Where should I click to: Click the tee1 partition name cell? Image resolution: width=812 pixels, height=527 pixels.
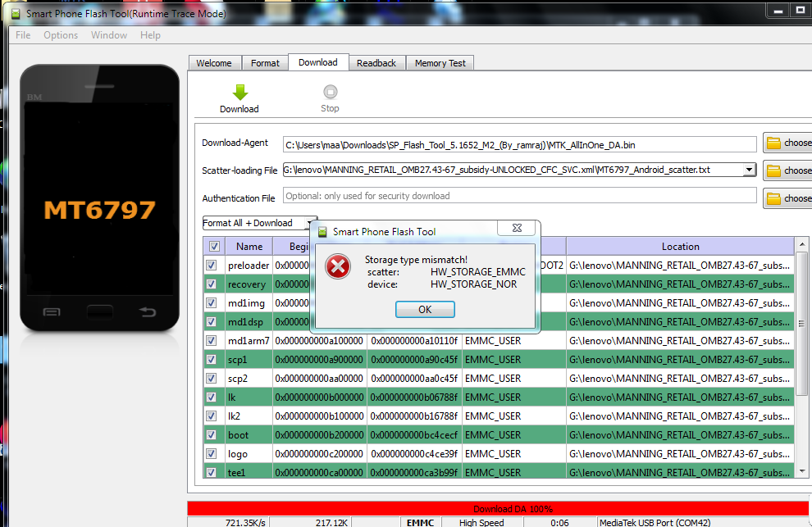pos(249,472)
